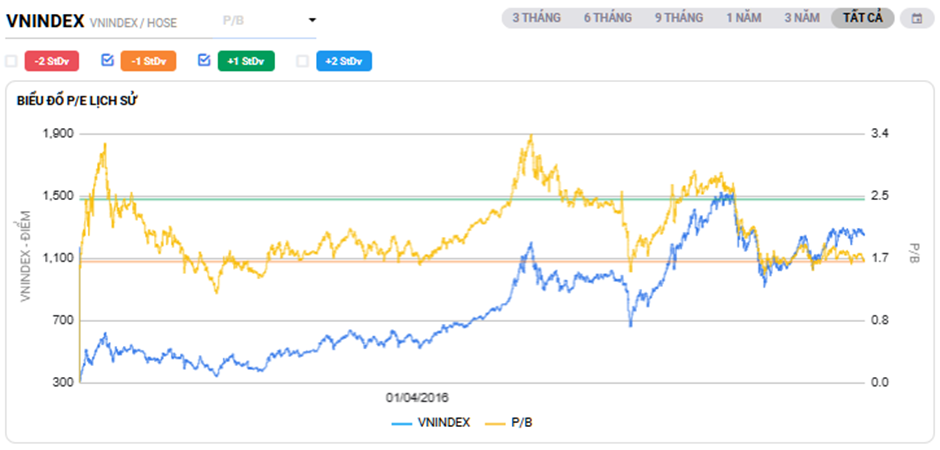This screenshot has width=940, height=450.
Task: Expand the P/B indicator dropdown arrow
Action: [312, 20]
